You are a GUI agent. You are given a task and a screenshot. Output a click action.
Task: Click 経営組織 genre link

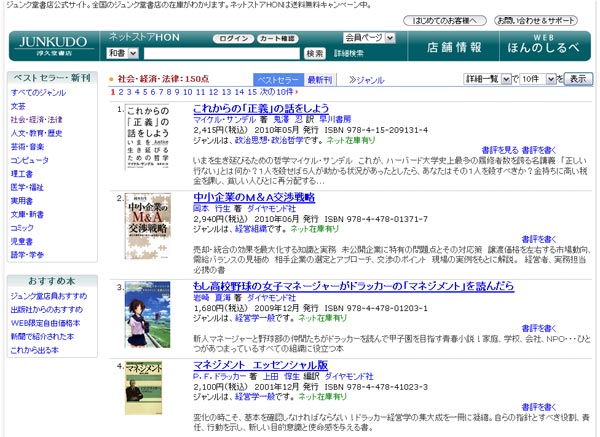(251, 229)
